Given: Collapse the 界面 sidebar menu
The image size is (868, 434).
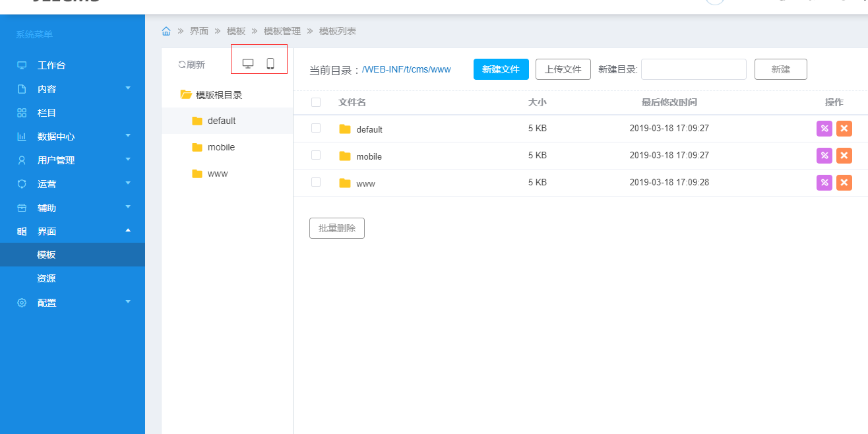Looking at the screenshot, I should (73, 232).
